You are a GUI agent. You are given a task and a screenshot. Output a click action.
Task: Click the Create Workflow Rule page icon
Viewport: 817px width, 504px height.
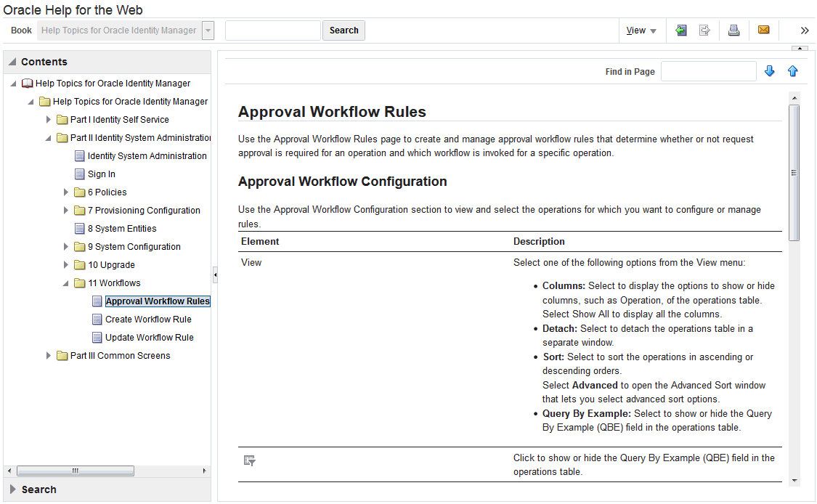[x=97, y=319]
